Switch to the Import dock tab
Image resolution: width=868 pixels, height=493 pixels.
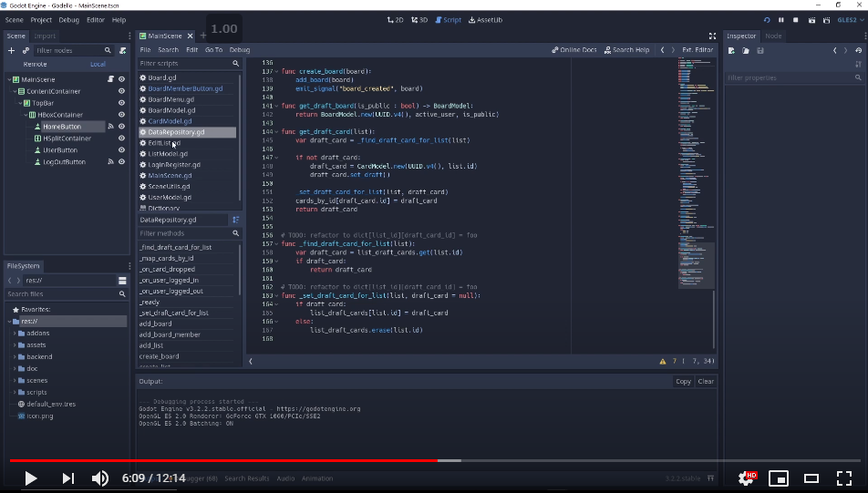(x=45, y=36)
